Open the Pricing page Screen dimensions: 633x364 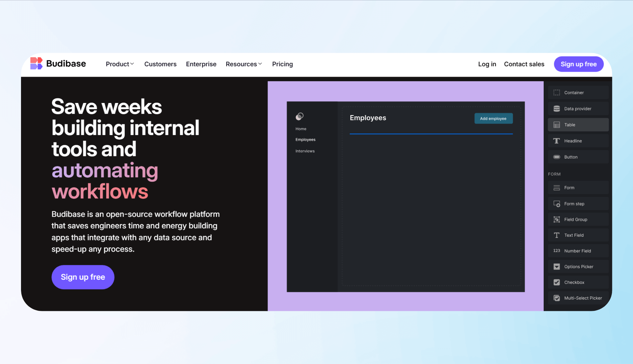click(x=282, y=64)
